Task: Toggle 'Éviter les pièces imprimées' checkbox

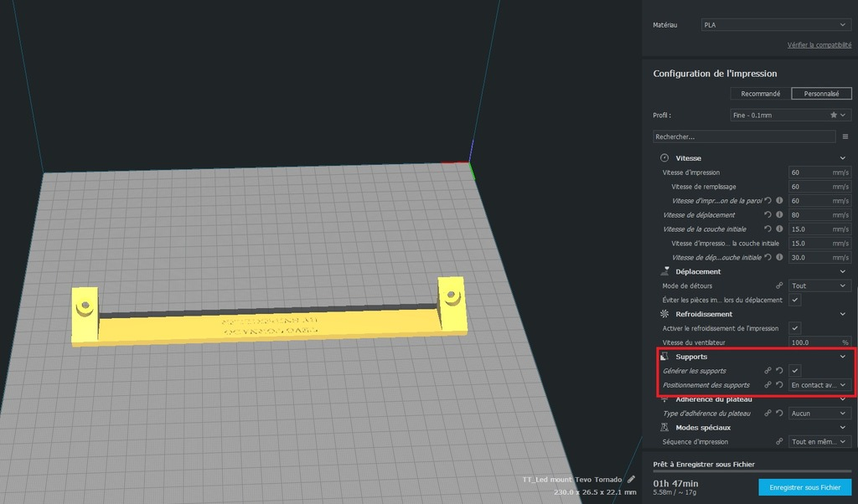Action: [x=795, y=300]
